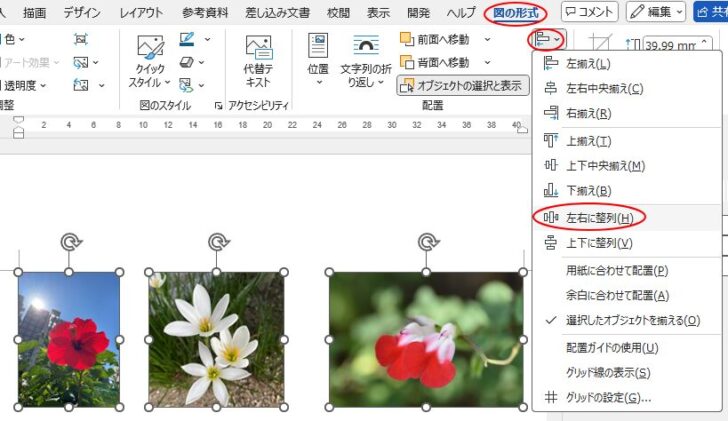Click the Change Picture icon
The height and width of the screenshot is (421, 728).
(x=81, y=62)
